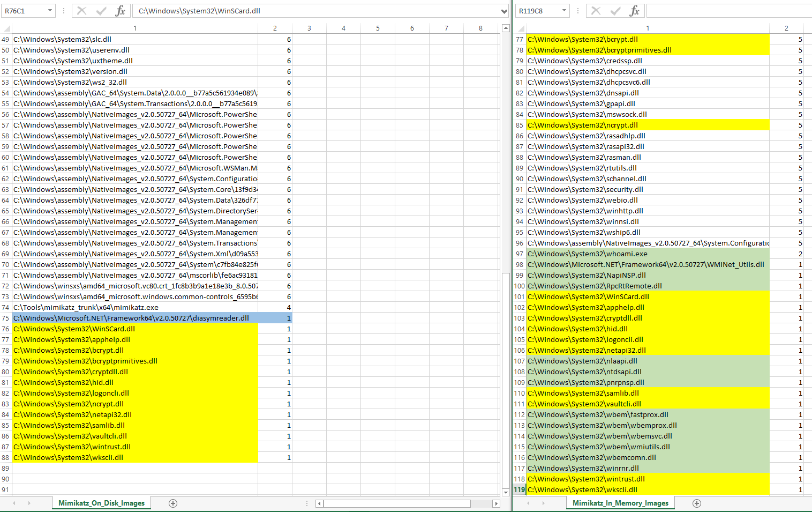Click previous sheet arrow in right window
The height and width of the screenshot is (512, 812).
[x=528, y=503]
